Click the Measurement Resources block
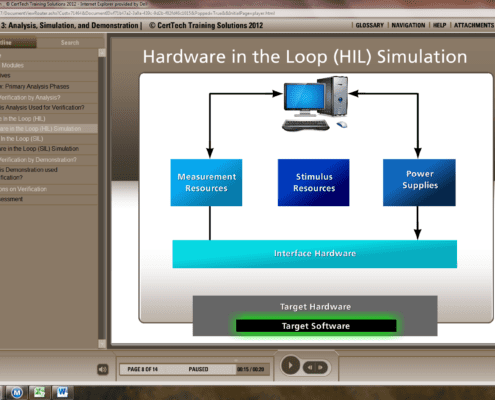 206,182
